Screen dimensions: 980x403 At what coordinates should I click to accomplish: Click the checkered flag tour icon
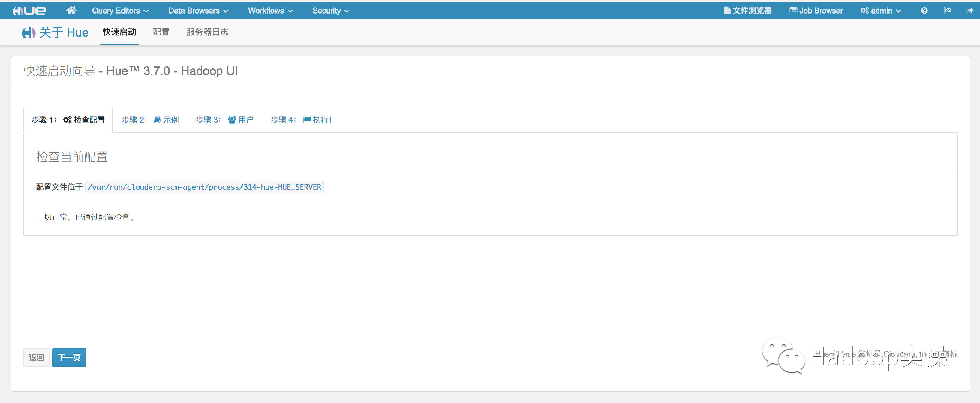click(x=947, y=11)
